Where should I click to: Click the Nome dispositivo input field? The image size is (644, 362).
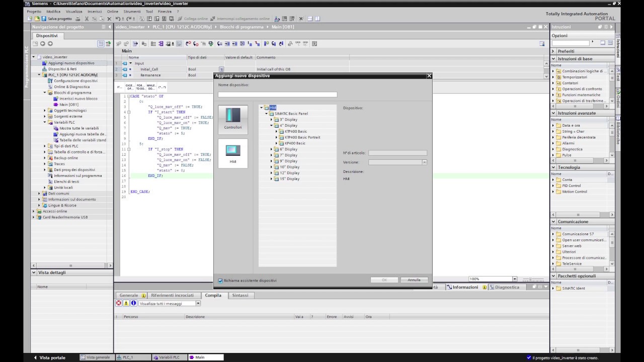277,95
